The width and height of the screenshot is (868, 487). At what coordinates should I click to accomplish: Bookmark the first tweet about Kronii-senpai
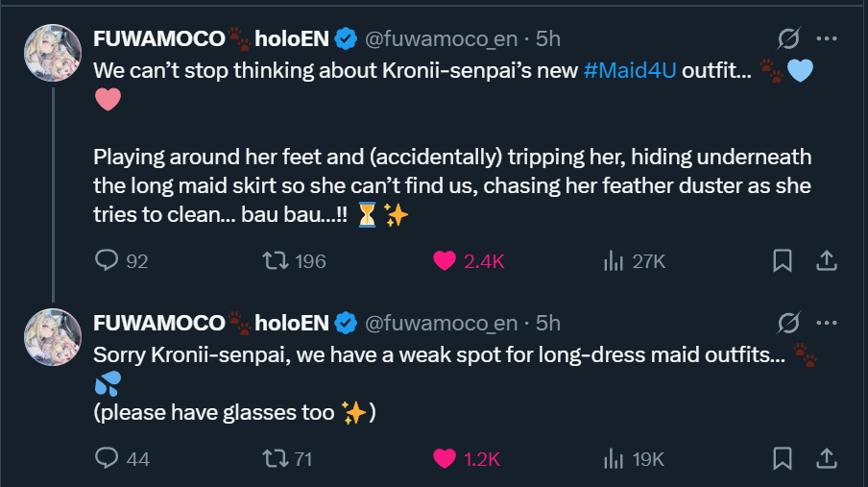(x=783, y=260)
